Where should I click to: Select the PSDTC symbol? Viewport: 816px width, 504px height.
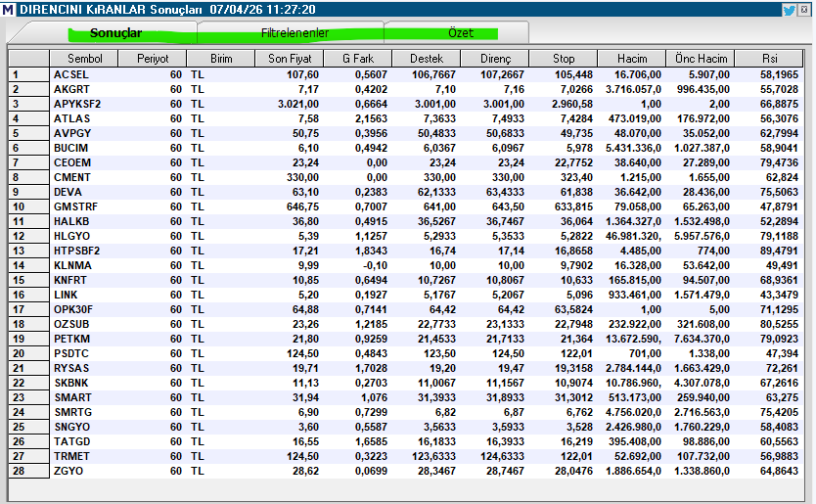[x=71, y=353]
